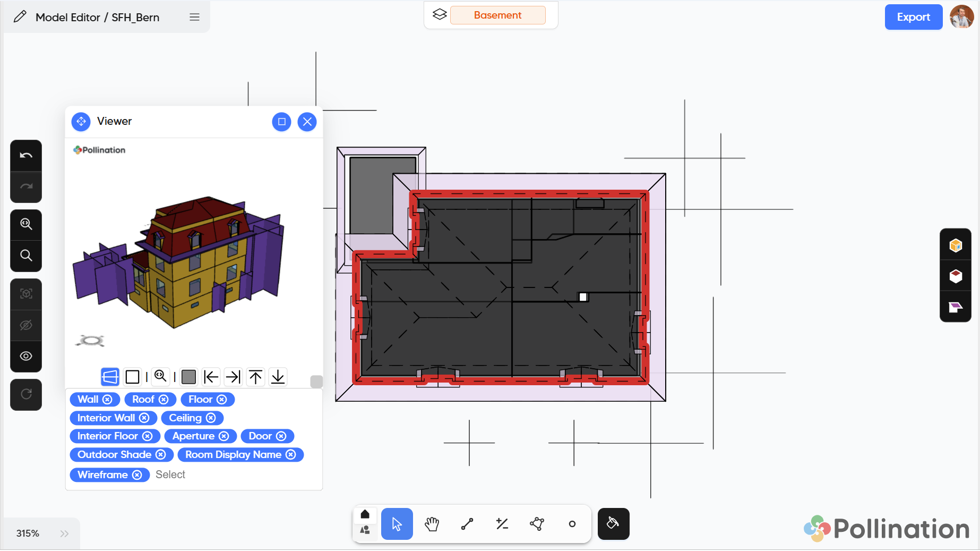The image size is (980, 551).
Task: Click the gray shading swatch in viewer
Action: point(188,377)
